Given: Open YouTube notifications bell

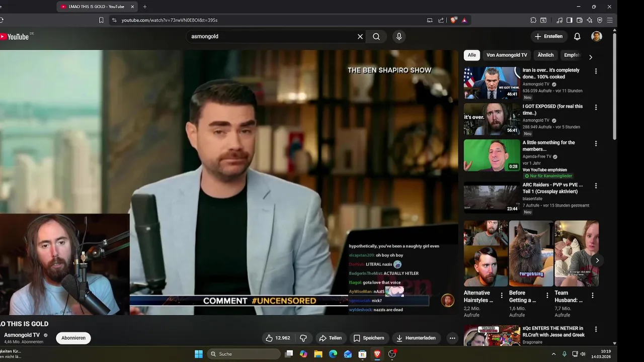Looking at the screenshot, I should [577, 37].
